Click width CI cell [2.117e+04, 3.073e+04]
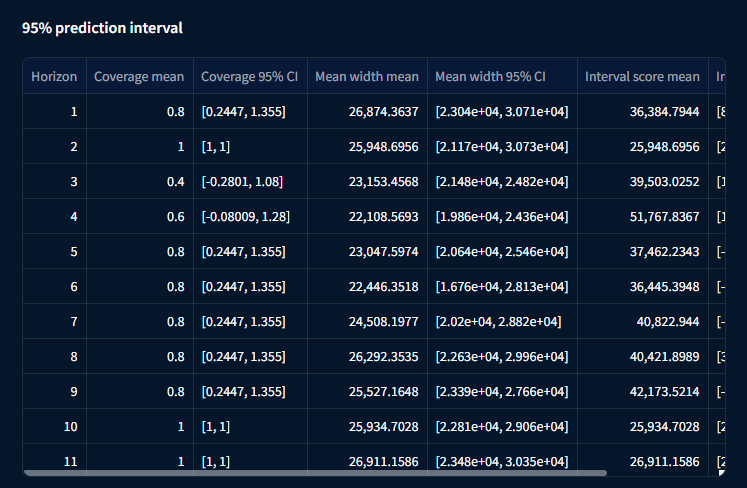747x488 pixels. [x=502, y=146]
